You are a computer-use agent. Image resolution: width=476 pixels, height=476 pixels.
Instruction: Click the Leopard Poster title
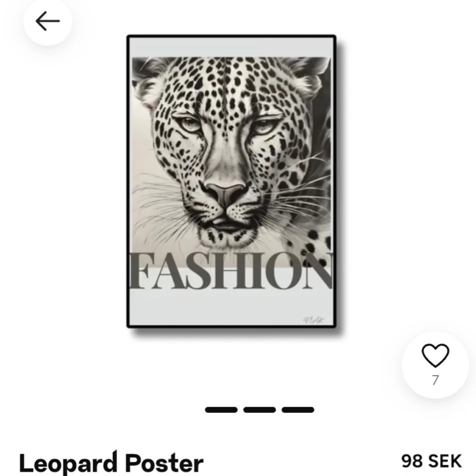coord(111,463)
